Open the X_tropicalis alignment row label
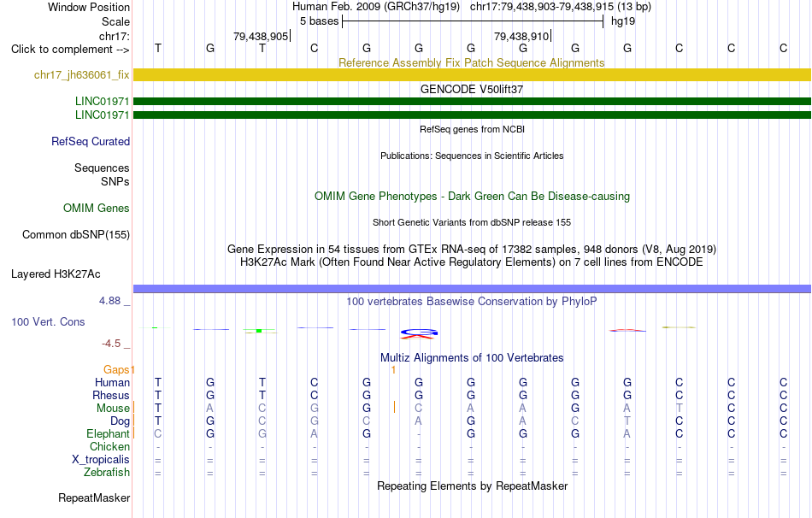 [101, 460]
